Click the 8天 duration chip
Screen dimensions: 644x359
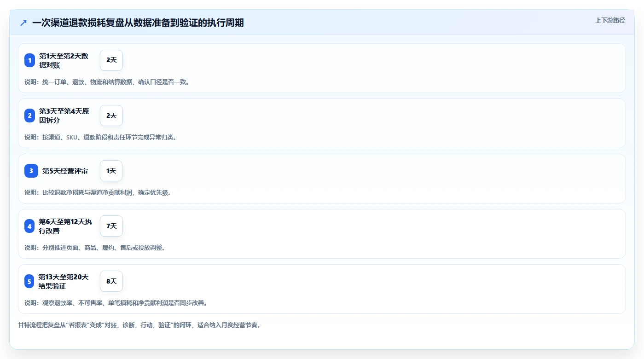(x=111, y=281)
